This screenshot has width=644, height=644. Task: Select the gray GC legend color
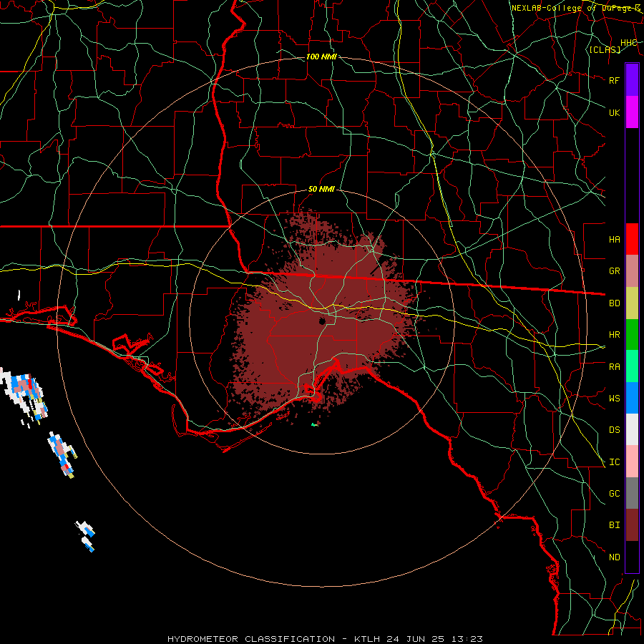tap(632, 493)
